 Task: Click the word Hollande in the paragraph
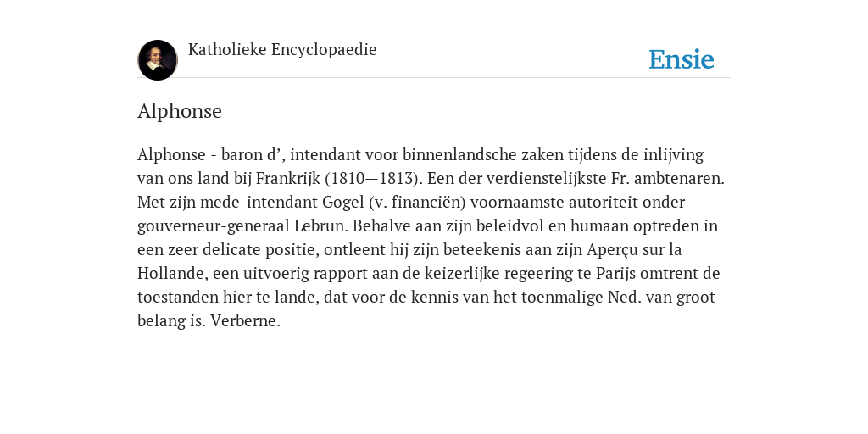click(x=173, y=274)
